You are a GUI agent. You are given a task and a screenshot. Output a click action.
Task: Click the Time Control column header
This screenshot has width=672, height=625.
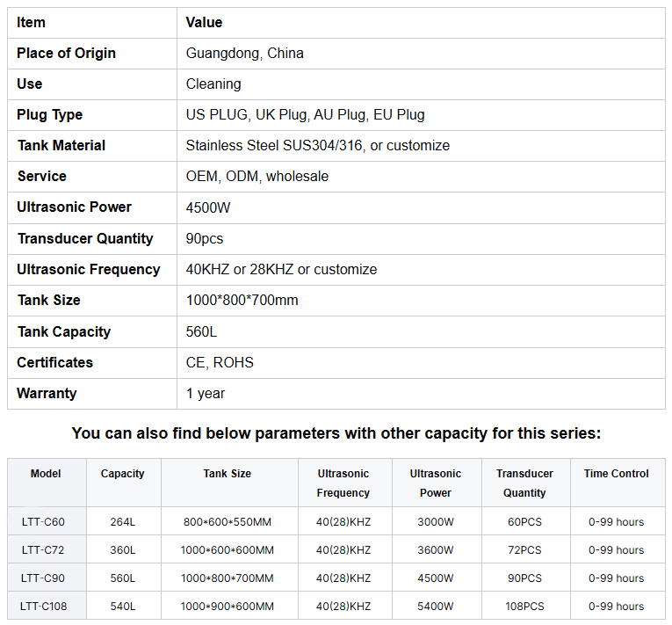(617, 474)
